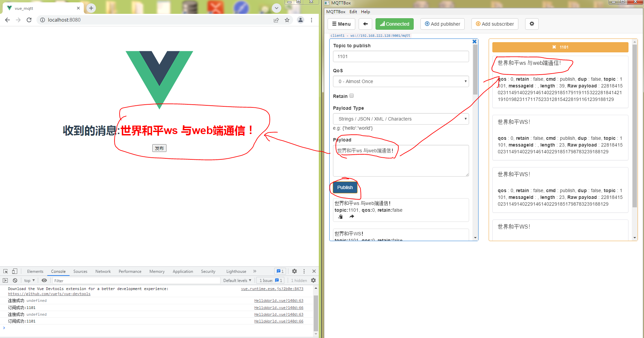Select the inspect element tool in DevTools
644x338 pixels.
(x=5, y=271)
